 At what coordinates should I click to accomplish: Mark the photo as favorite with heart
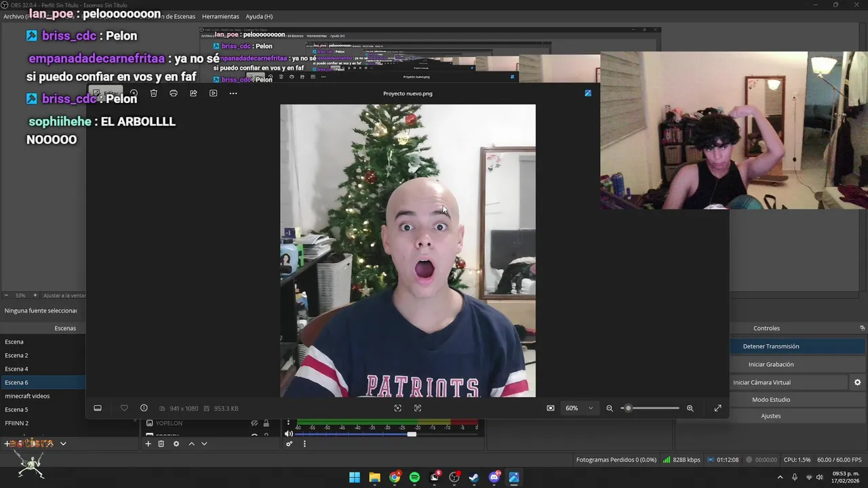click(124, 408)
